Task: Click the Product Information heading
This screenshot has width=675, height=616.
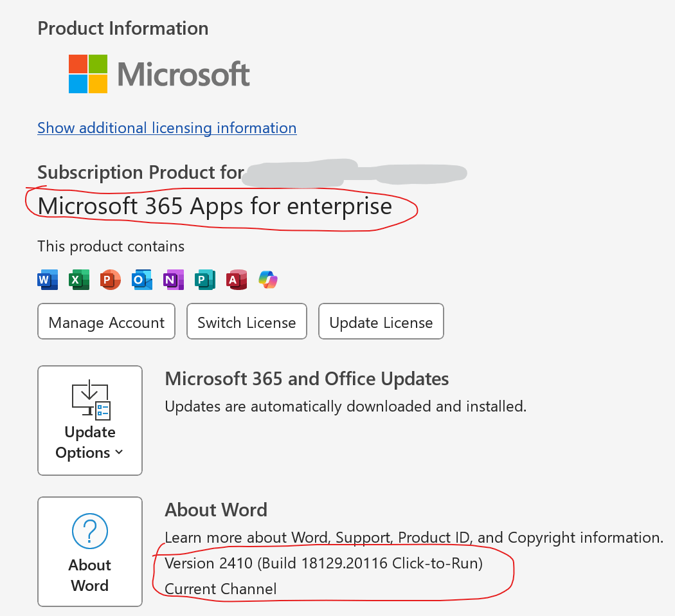Action: (123, 28)
